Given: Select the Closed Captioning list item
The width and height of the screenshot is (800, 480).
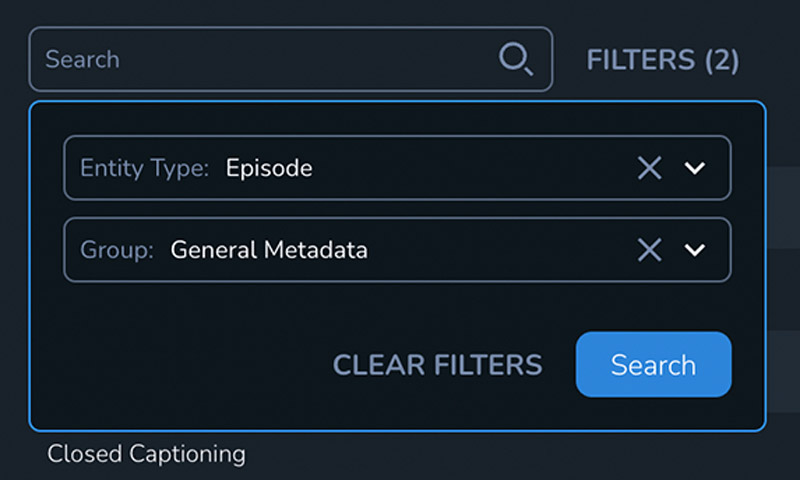Looking at the screenshot, I should pos(146,454).
